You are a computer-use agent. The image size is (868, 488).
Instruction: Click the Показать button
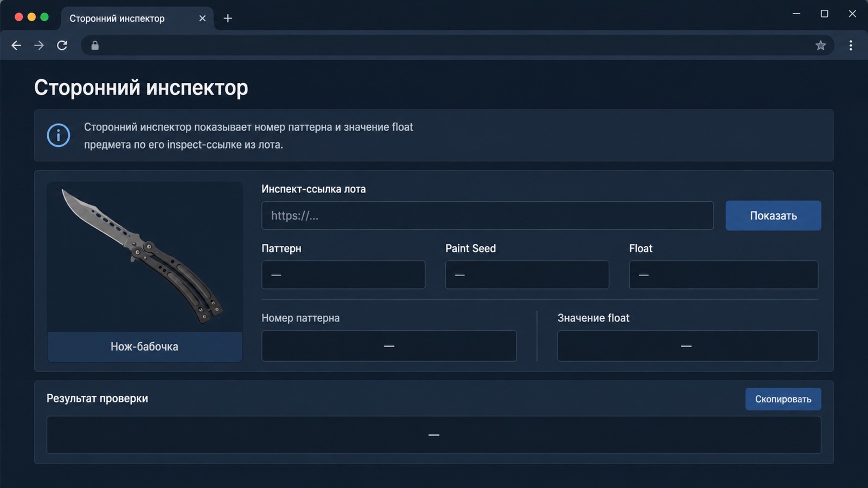[x=773, y=216]
